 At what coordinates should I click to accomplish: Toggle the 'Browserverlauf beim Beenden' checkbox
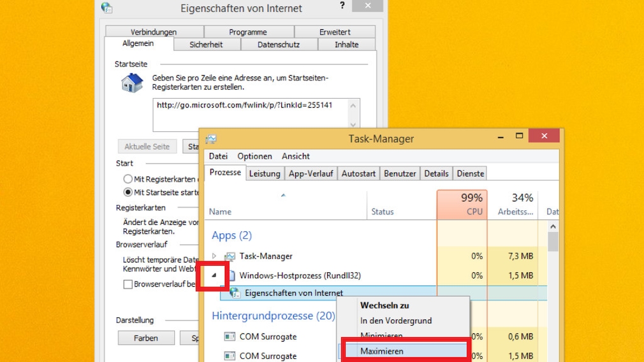coord(128,284)
